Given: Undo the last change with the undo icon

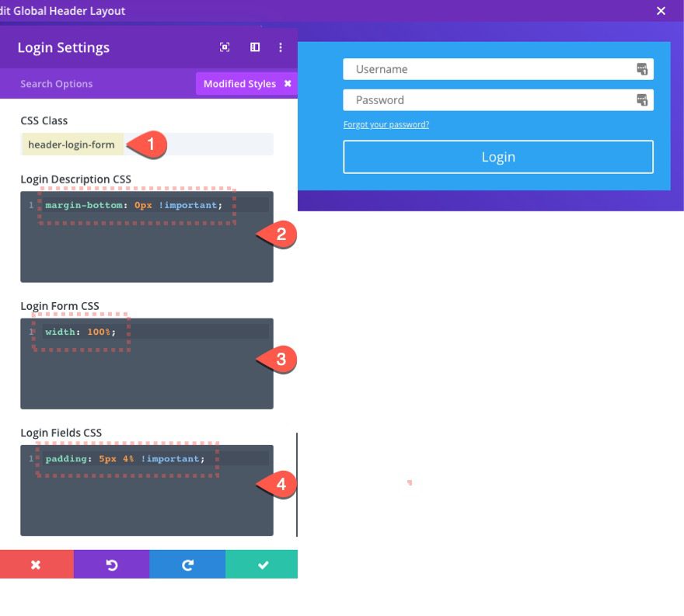Looking at the screenshot, I should (112, 564).
